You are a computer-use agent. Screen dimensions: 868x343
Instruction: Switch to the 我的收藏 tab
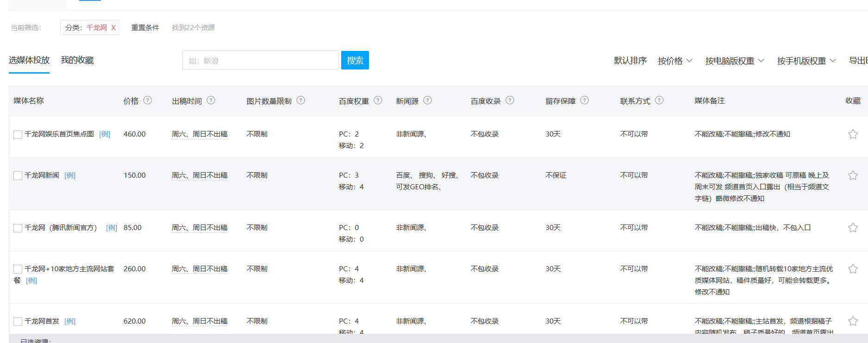tap(77, 60)
